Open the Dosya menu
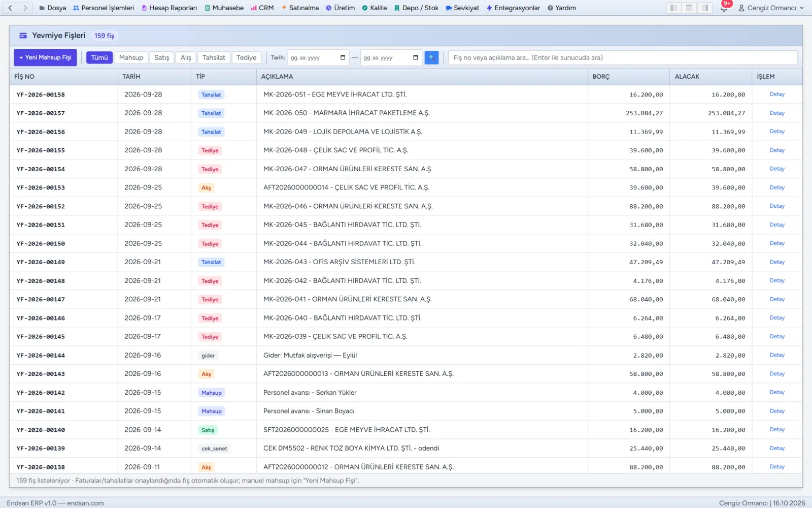The width and height of the screenshot is (812, 508). 52,8
